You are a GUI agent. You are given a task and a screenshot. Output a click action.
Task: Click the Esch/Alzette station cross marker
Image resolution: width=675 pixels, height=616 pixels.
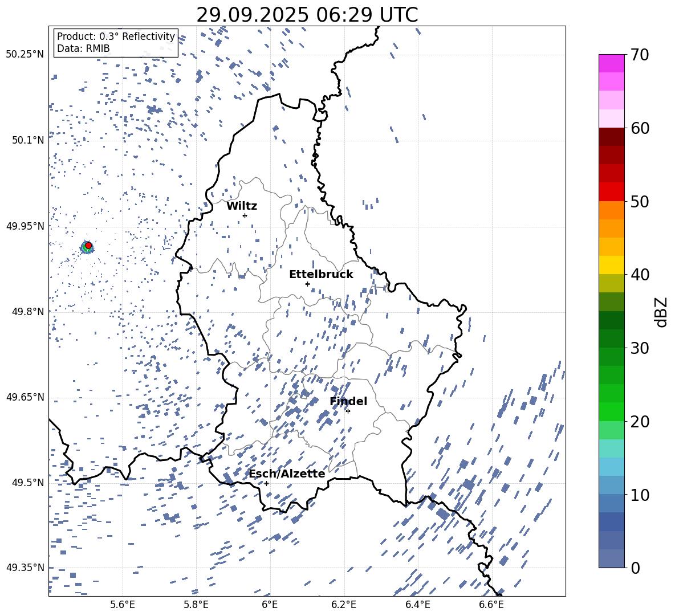[x=266, y=483]
